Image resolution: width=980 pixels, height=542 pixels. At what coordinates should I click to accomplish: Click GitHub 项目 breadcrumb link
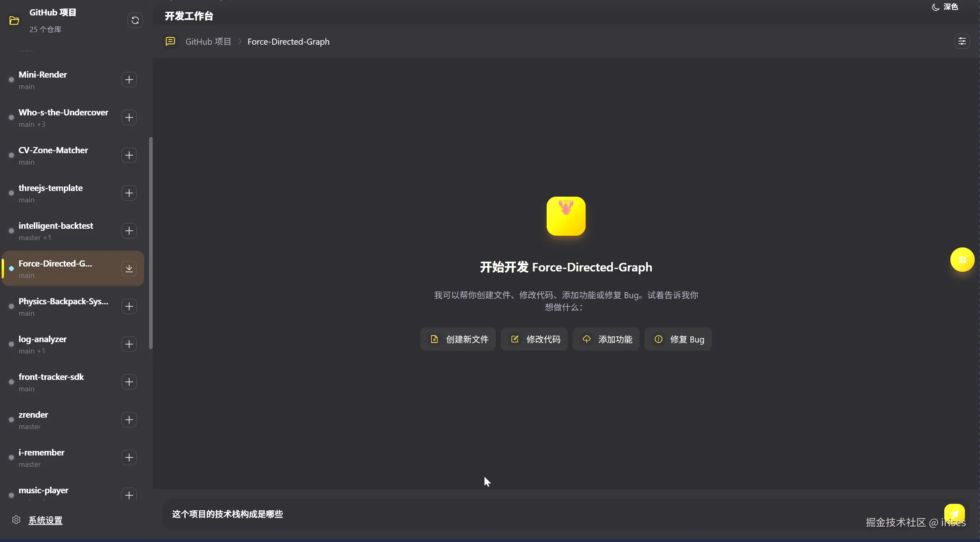coord(208,42)
